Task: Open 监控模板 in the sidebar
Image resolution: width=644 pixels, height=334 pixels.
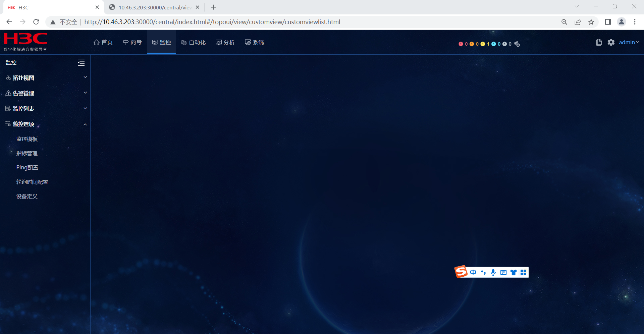Action: click(x=27, y=139)
